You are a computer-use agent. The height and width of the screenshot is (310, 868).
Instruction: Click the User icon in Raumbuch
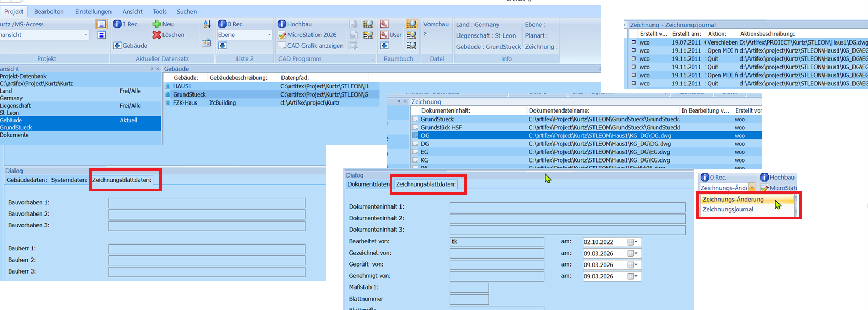tap(384, 35)
